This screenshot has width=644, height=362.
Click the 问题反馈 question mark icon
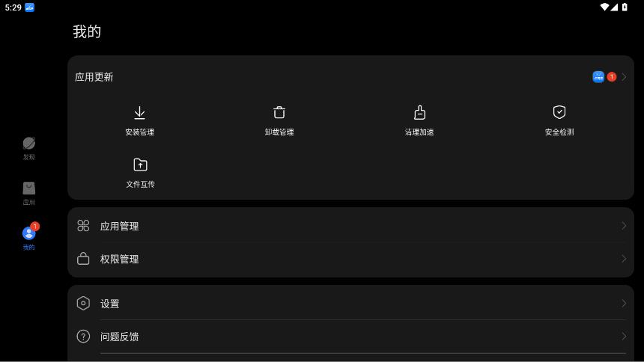click(83, 337)
